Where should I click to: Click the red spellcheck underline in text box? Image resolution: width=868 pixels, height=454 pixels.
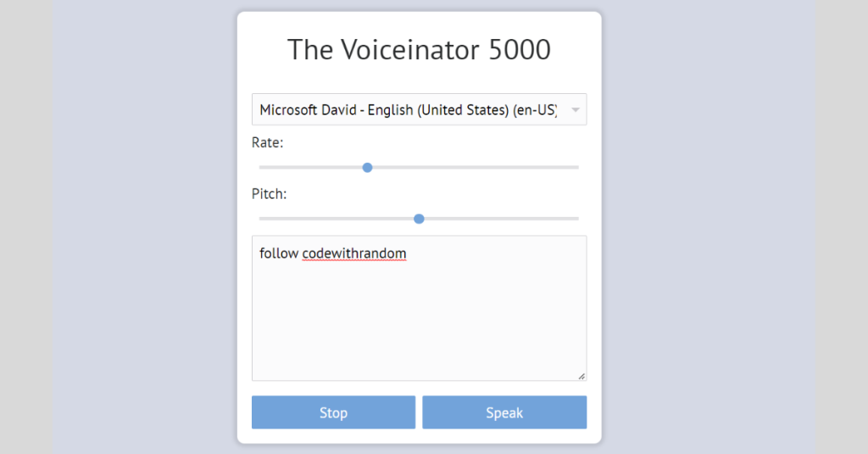click(x=354, y=261)
